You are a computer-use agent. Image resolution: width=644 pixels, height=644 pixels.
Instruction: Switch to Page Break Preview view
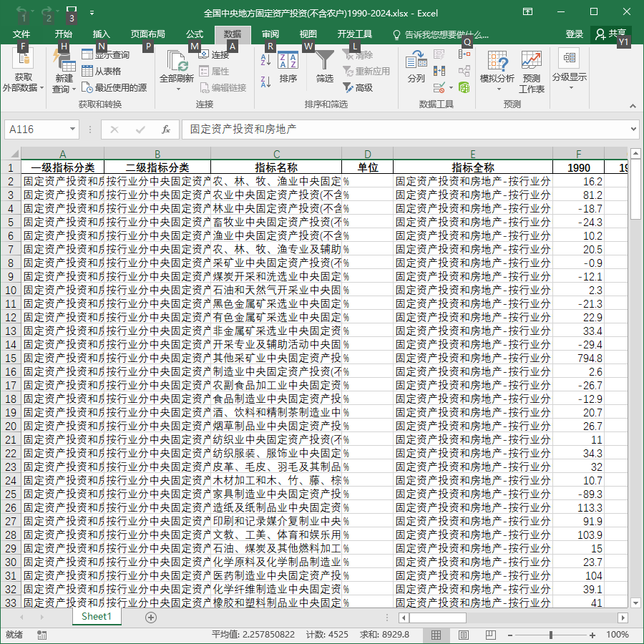click(x=490, y=635)
